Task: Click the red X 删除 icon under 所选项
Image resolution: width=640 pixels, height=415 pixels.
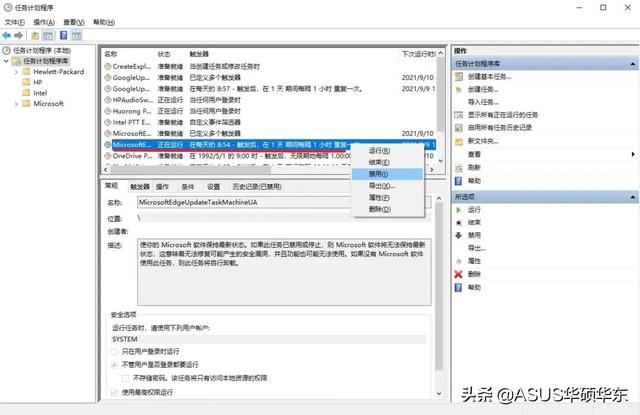Action: 459,274
